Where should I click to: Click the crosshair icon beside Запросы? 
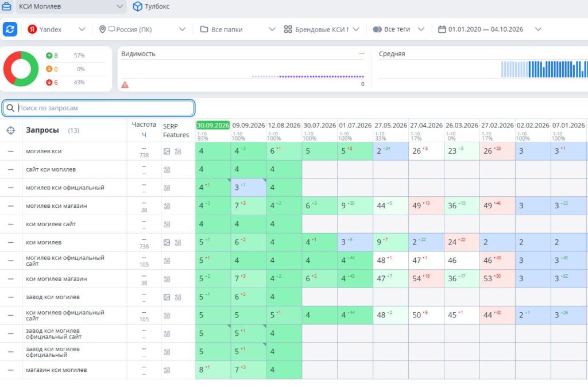pyautogui.click(x=11, y=130)
